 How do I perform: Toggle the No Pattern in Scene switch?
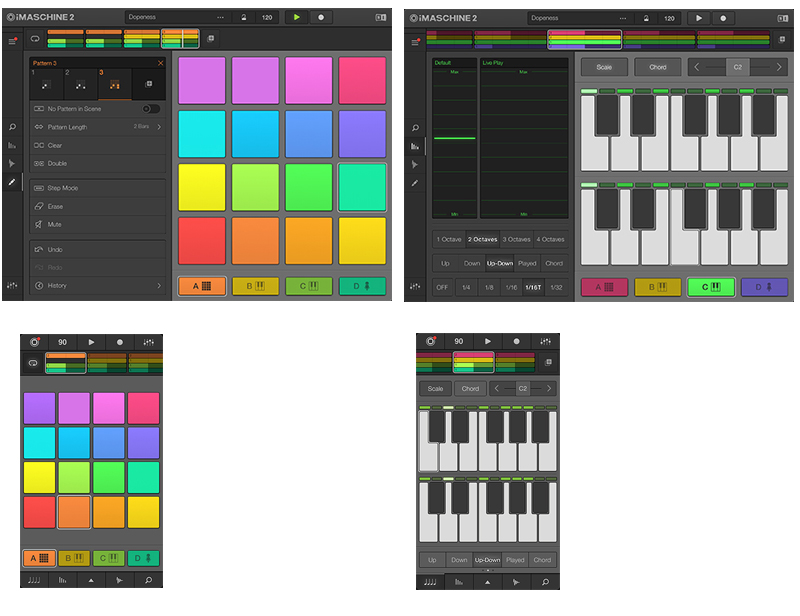150,108
